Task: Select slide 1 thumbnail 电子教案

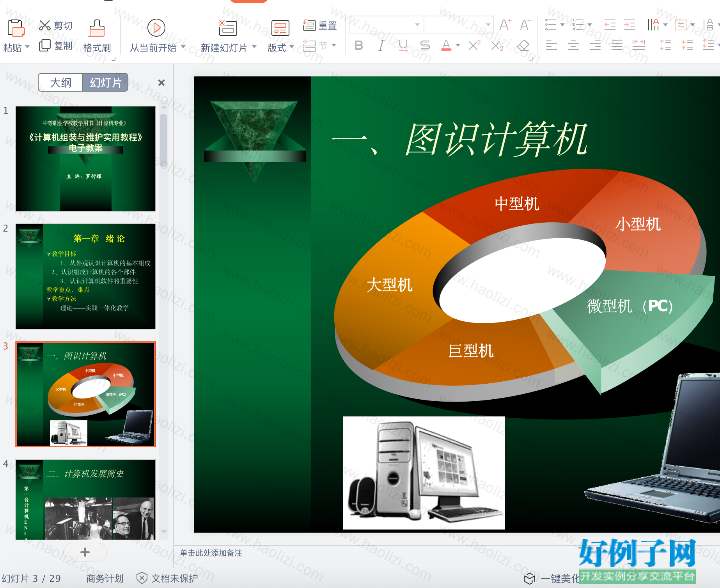Action: (85, 159)
